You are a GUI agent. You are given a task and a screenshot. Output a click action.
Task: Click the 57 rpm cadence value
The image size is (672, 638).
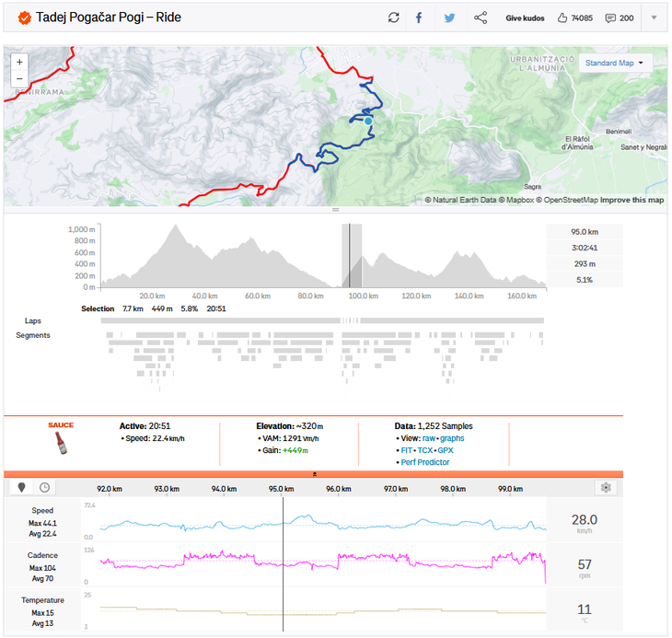(585, 564)
